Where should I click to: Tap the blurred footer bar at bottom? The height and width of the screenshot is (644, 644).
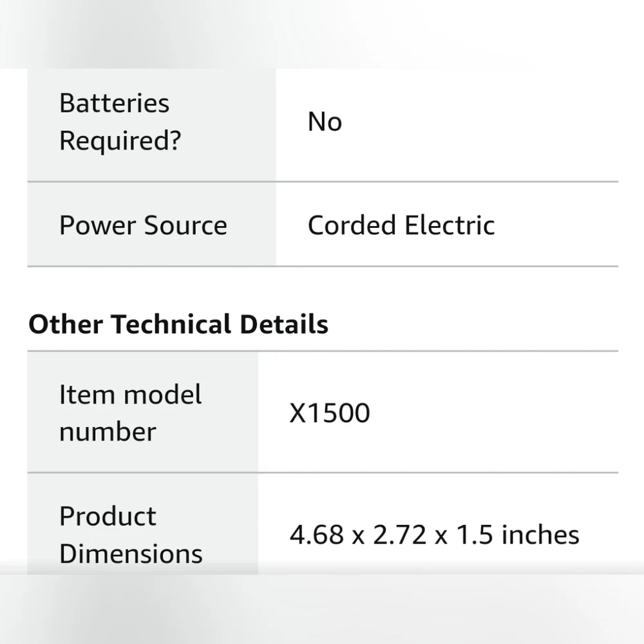tap(322, 609)
